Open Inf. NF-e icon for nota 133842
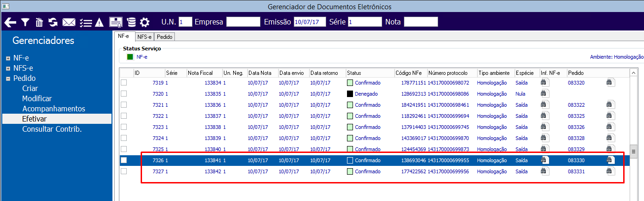 coord(545,171)
